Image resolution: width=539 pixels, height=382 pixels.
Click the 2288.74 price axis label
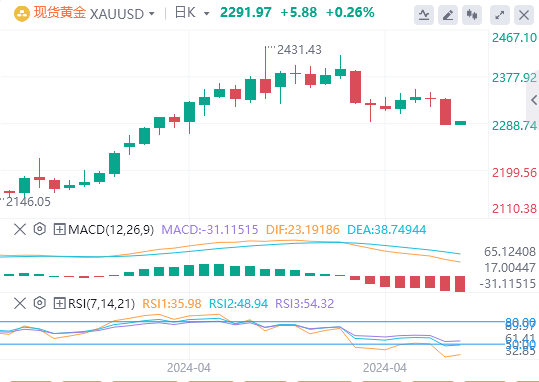pos(514,125)
